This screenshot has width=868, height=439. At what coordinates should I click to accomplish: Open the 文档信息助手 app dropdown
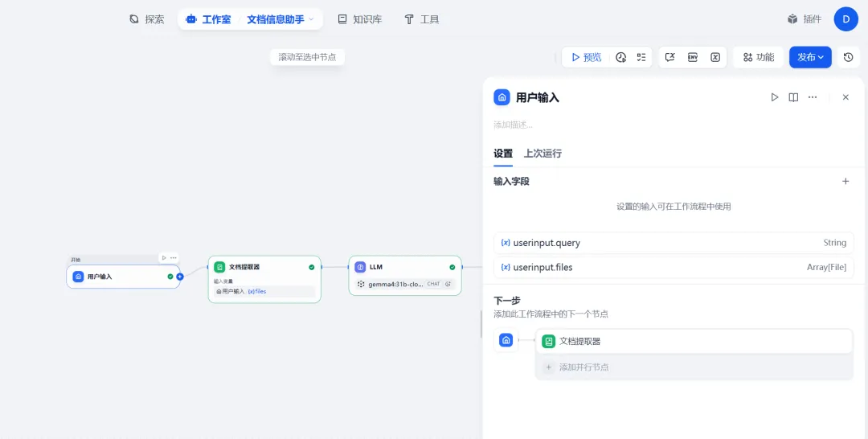coord(280,19)
